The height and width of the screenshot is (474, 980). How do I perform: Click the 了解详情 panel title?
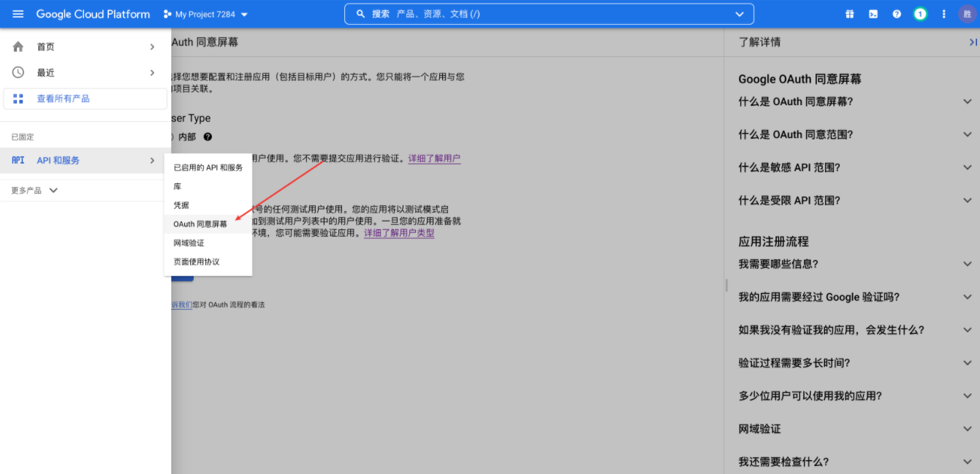pos(759,42)
